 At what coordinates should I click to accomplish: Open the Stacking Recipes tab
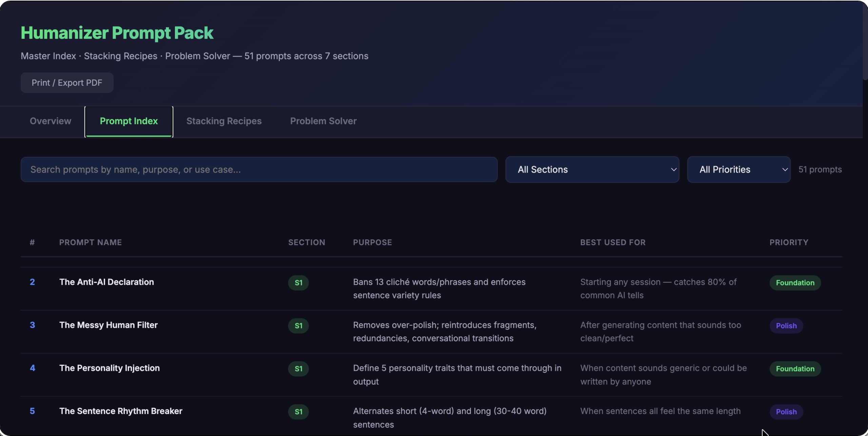(x=224, y=121)
